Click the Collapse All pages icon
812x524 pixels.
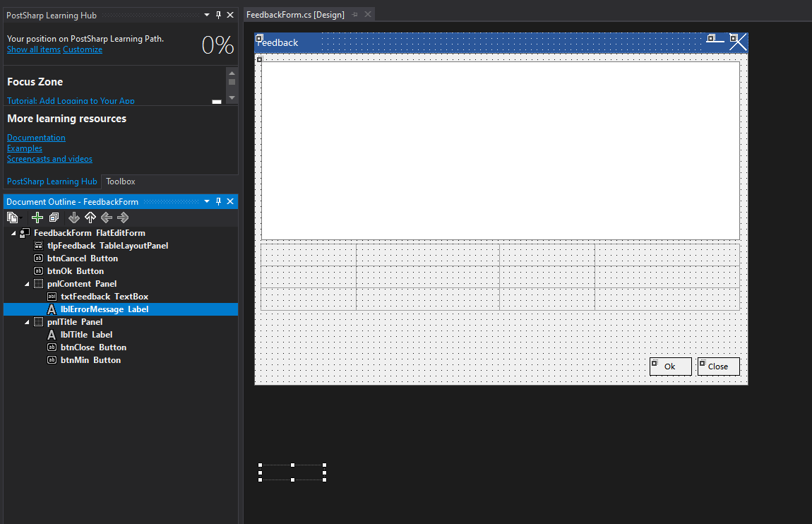click(54, 218)
